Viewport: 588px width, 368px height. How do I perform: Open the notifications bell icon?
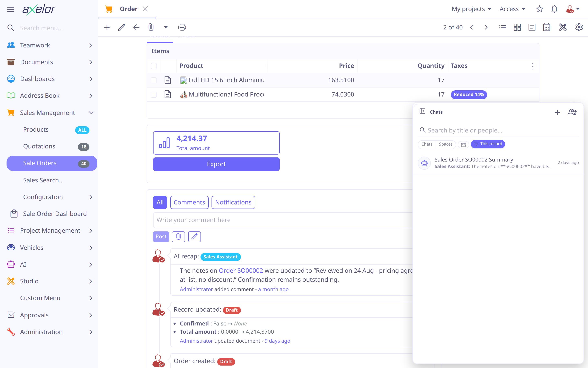tap(554, 9)
